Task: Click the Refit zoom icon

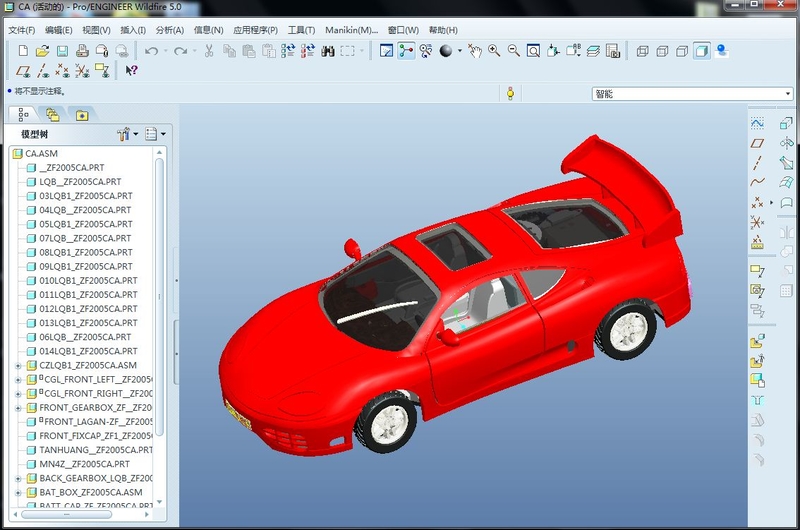Action: pyautogui.click(x=533, y=51)
